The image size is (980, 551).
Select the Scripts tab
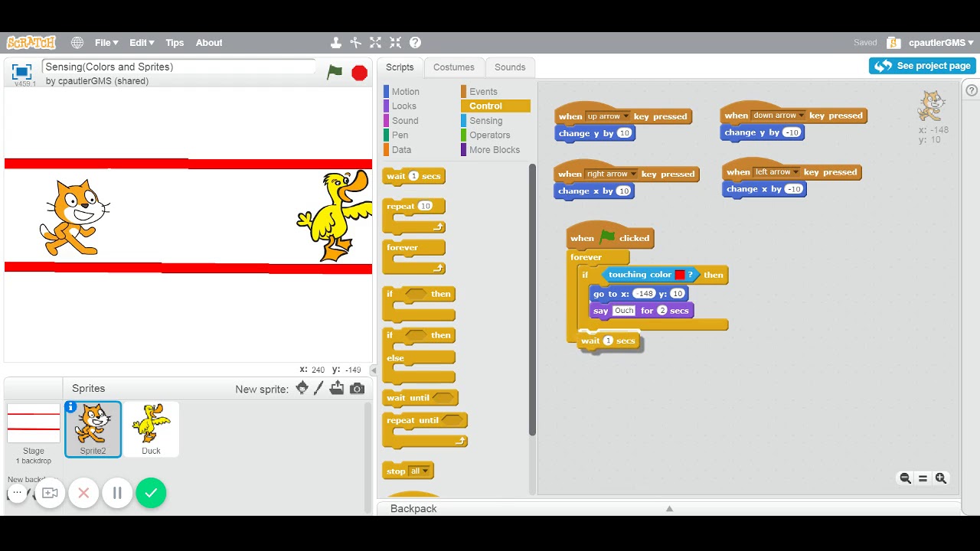point(400,67)
